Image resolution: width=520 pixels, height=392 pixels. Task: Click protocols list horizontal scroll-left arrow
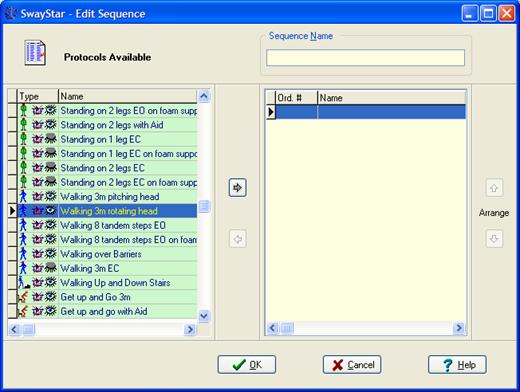point(14,329)
